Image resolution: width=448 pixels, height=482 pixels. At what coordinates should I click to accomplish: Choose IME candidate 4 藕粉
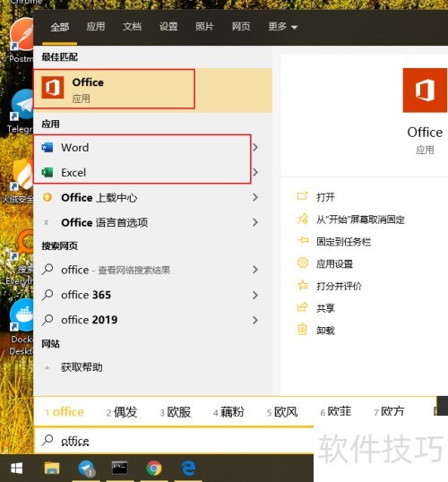pyautogui.click(x=228, y=412)
